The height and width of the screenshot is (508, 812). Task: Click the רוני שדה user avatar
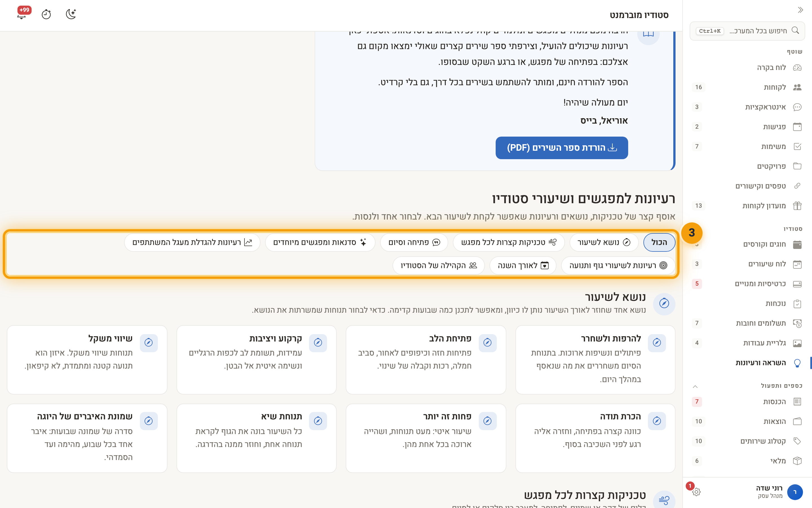tap(795, 492)
